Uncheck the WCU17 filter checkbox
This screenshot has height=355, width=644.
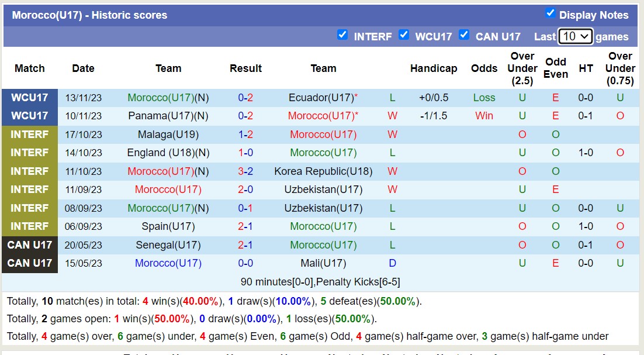(404, 35)
